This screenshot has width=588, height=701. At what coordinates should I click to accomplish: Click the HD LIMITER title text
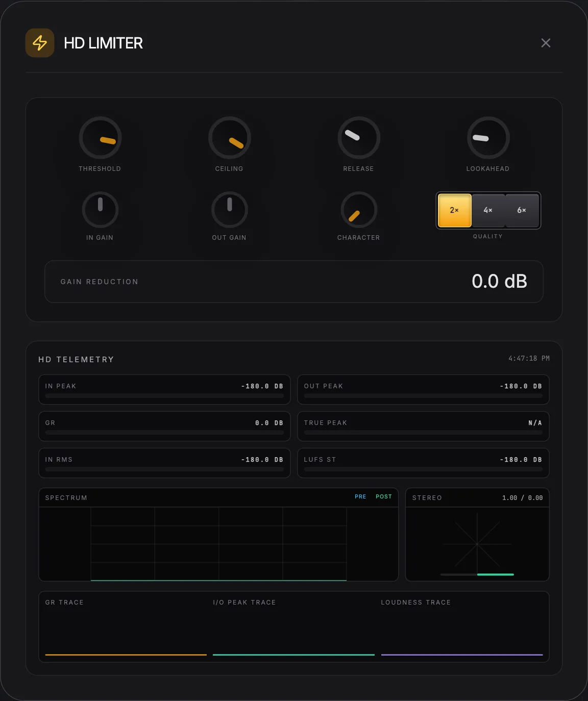pos(103,43)
